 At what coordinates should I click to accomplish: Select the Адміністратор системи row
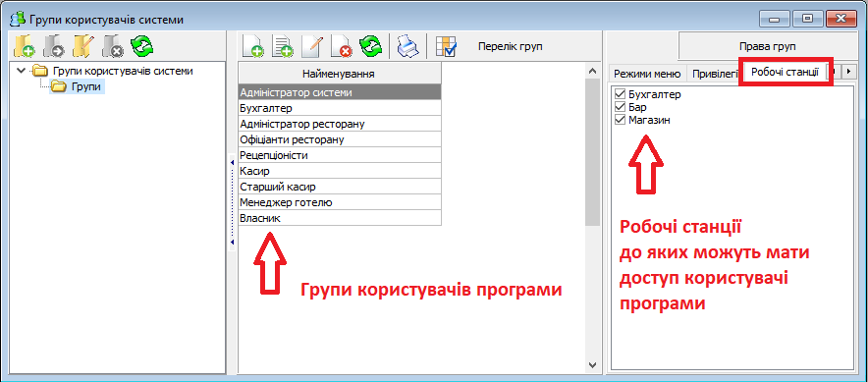340,92
